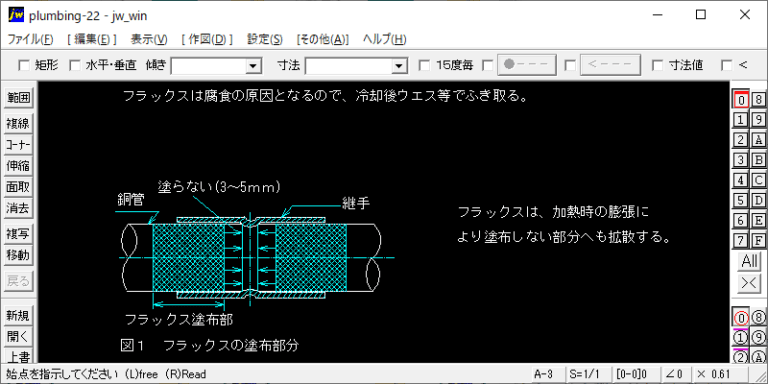Image resolution: width=768 pixels, height=384 pixels.
Task: Select layer group circled 0
Action: click(741, 318)
